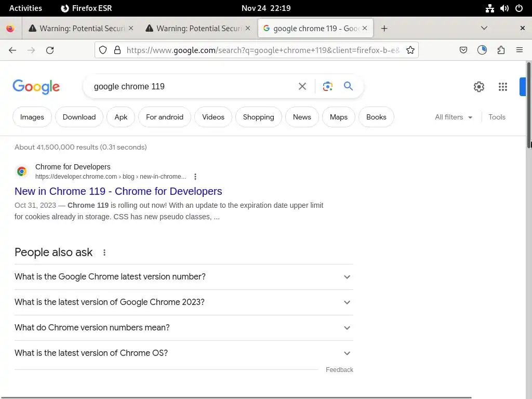Click the forward navigation arrow
The width and height of the screenshot is (532, 399).
point(31,50)
